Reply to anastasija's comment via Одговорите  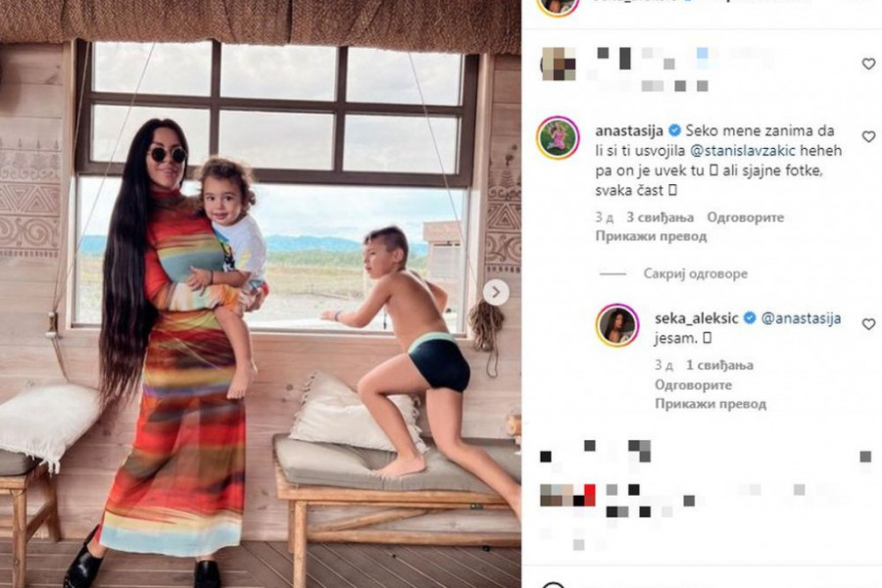pyautogui.click(x=746, y=218)
